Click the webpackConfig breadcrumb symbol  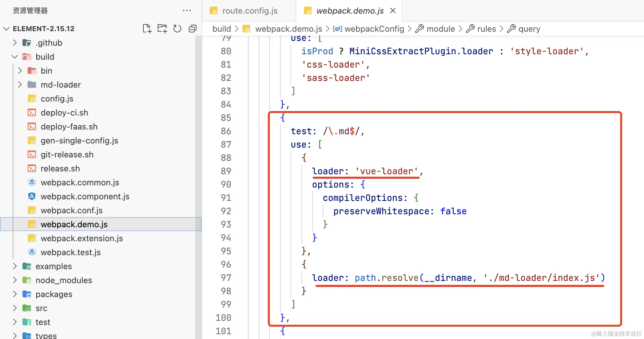pos(374,29)
